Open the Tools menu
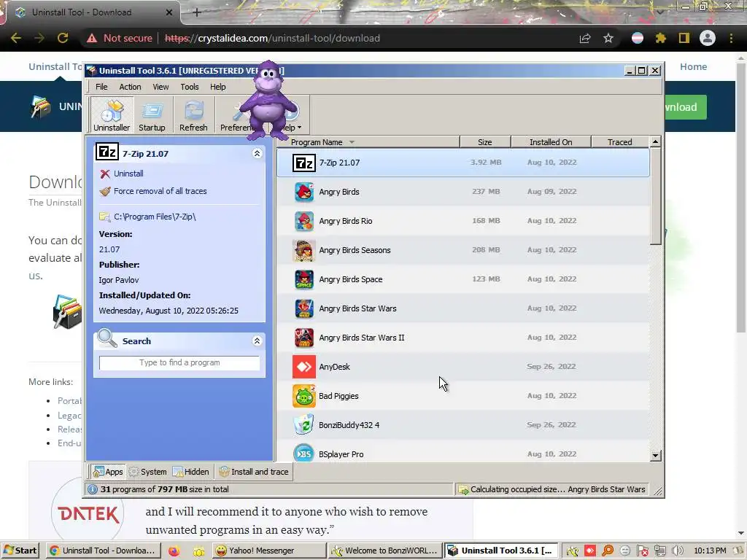The image size is (747, 560). (x=190, y=87)
